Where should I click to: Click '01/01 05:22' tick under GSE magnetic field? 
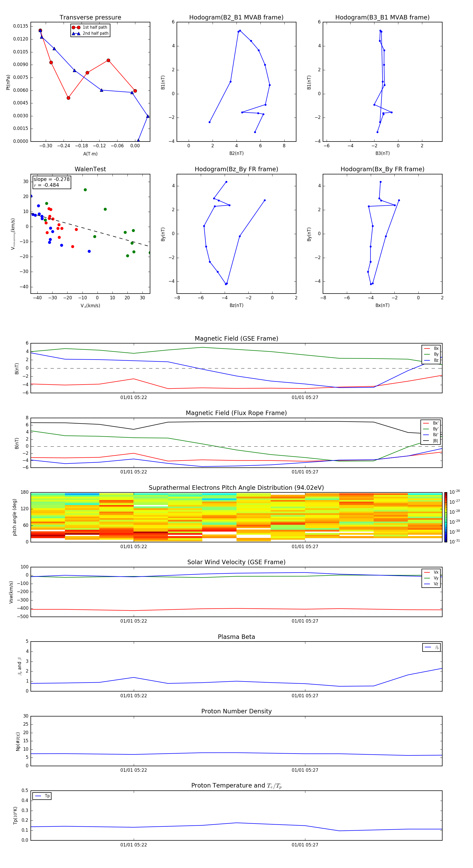(134, 398)
